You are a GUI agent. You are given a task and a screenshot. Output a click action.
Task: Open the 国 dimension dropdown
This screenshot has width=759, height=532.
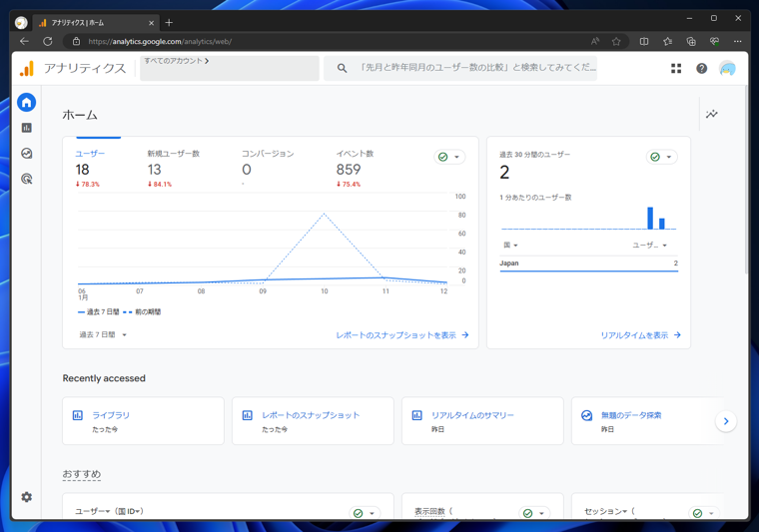[x=510, y=246]
